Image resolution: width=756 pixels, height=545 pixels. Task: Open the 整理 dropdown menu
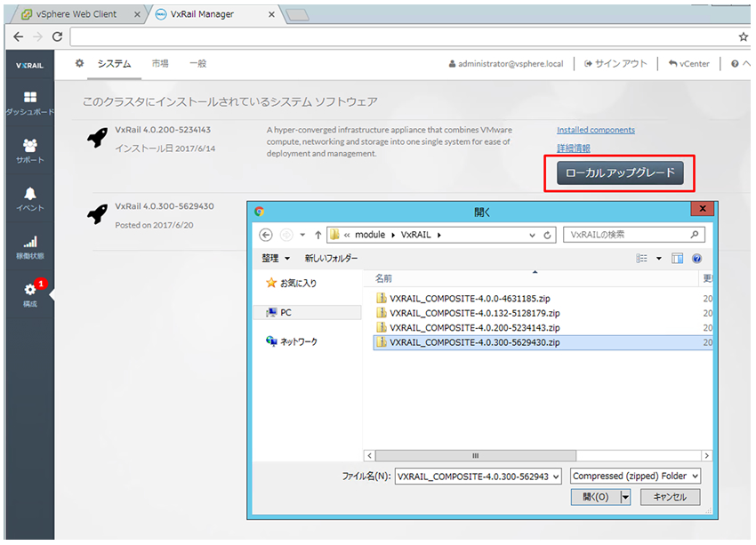point(276,259)
